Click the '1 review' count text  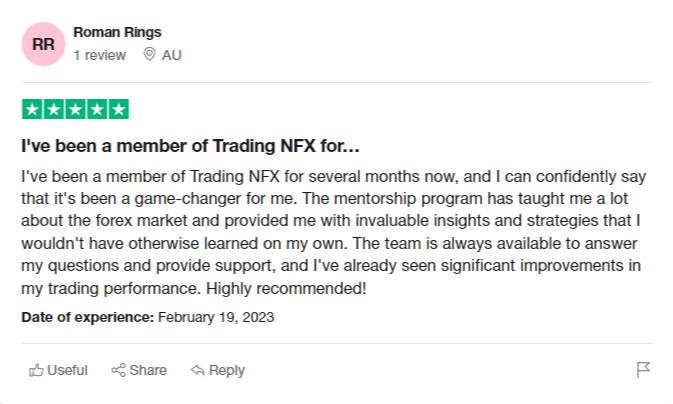(100, 55)
